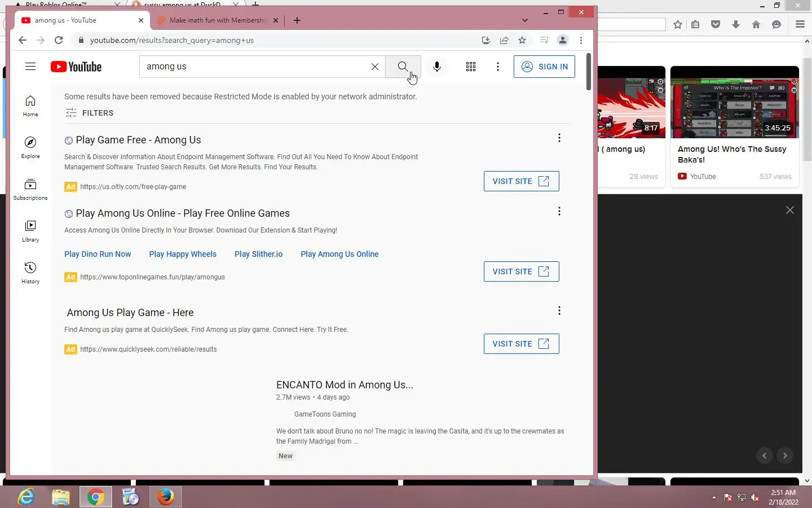Open FILTERS for the search results

click(90, 113)
